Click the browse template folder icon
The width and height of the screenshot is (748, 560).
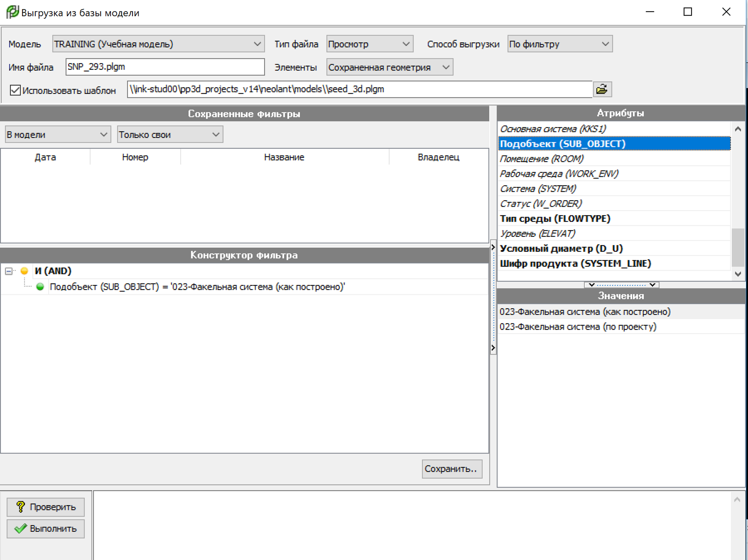tap(602, 89)
